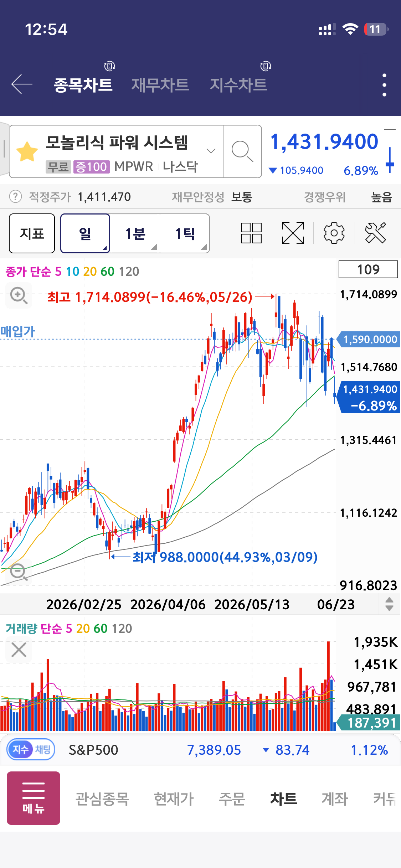Open chart settings gear icon
Viewport: 401px width, 868px height.
[334, 233]
